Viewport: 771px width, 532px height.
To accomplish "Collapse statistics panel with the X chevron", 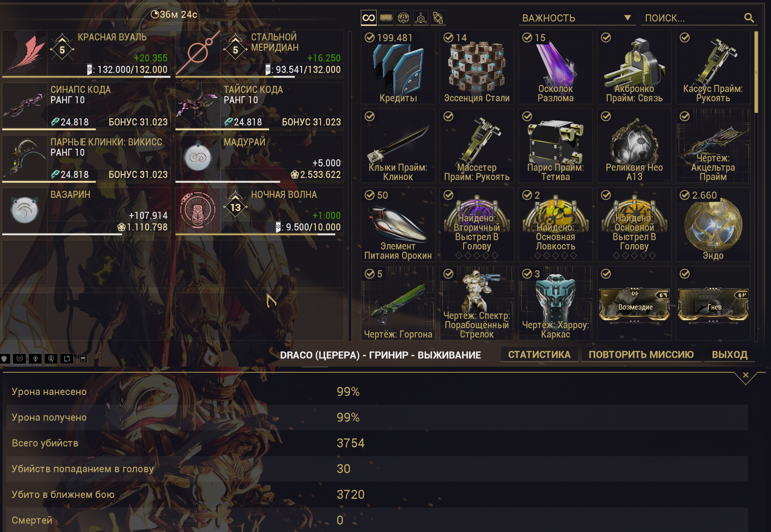I will (746, 376).
